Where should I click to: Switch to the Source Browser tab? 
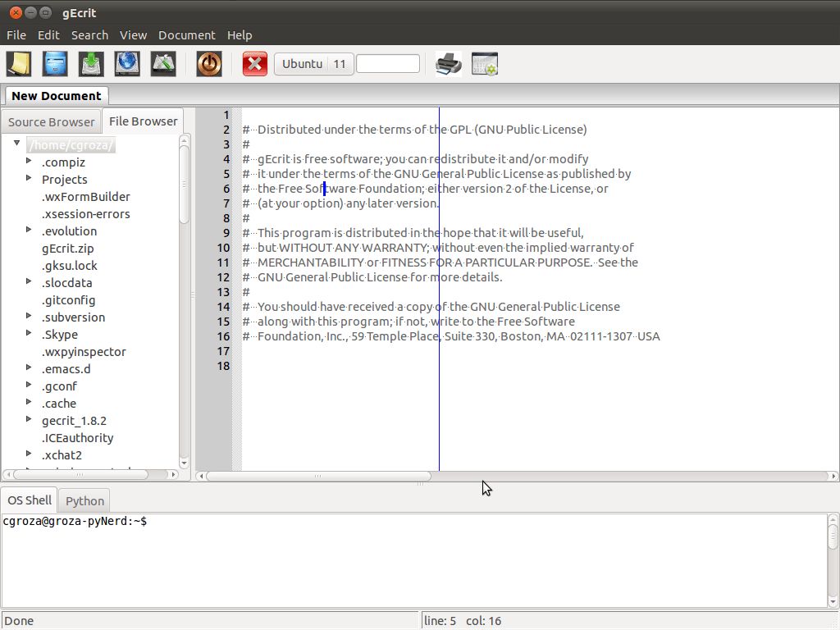click(x=51, y=121)
